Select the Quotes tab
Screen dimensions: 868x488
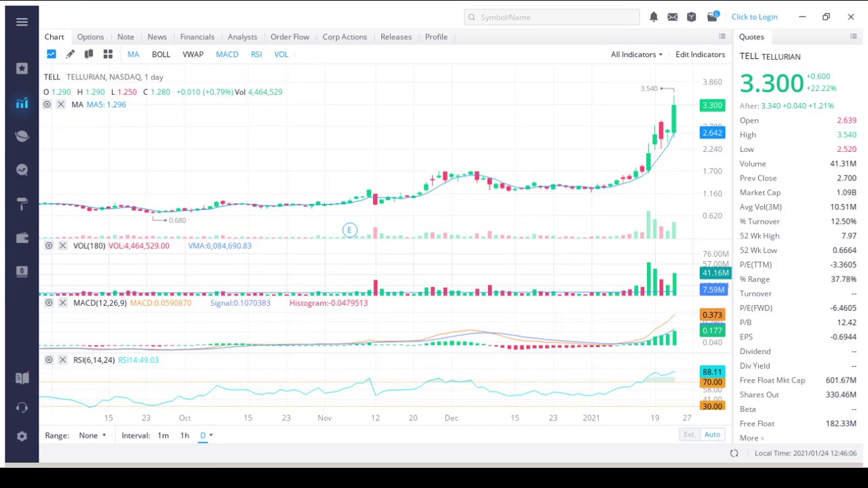pos(751,37)
